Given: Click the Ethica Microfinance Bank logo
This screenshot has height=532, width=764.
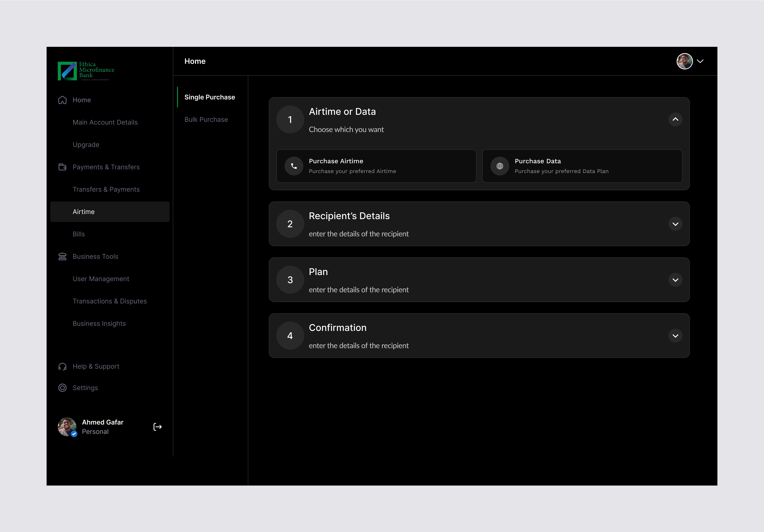Looking at the screenshot, I should (86, 71).
